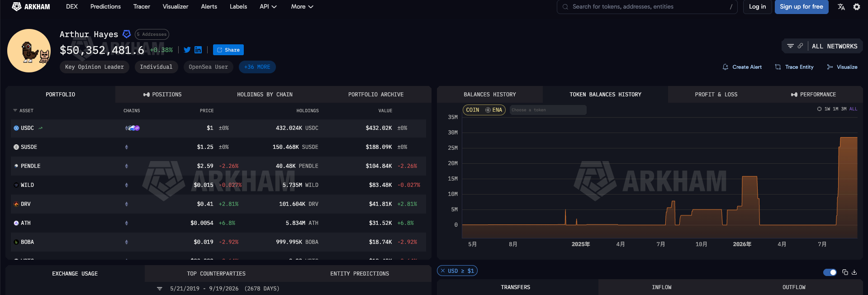Click the Log in button
This screenshot has width=868, height=295.
(x=758, y=7)
